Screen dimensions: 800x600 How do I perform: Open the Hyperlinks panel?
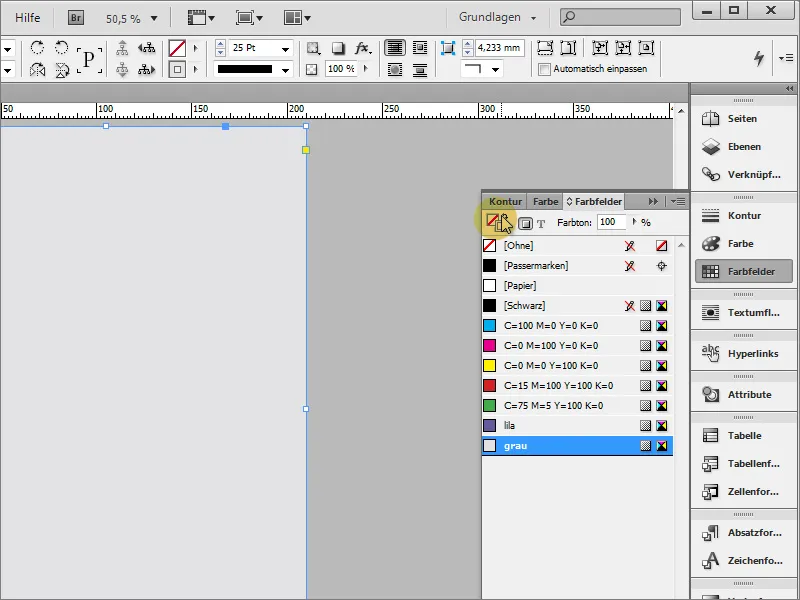click(x=743, y=354)
